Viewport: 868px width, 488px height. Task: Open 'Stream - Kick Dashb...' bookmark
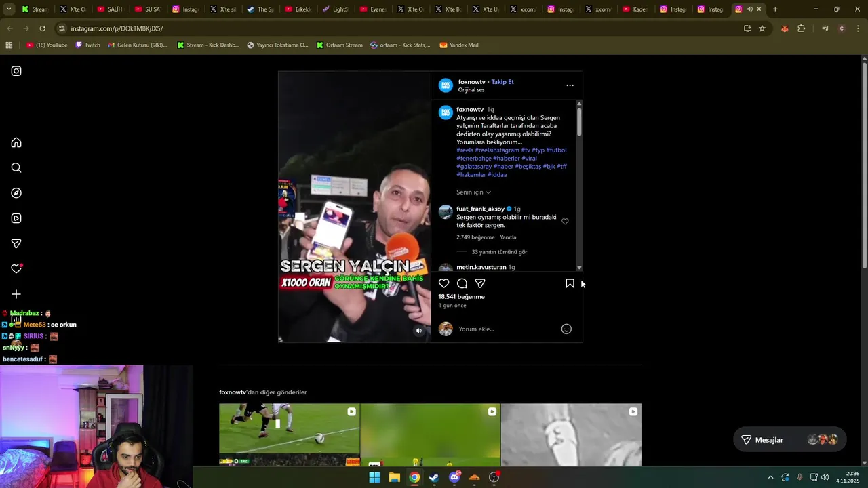(208, 45)
